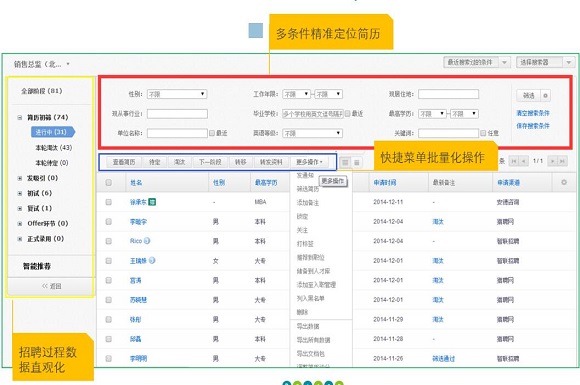Open 最近搜索过的条件 dropdown

477,62
